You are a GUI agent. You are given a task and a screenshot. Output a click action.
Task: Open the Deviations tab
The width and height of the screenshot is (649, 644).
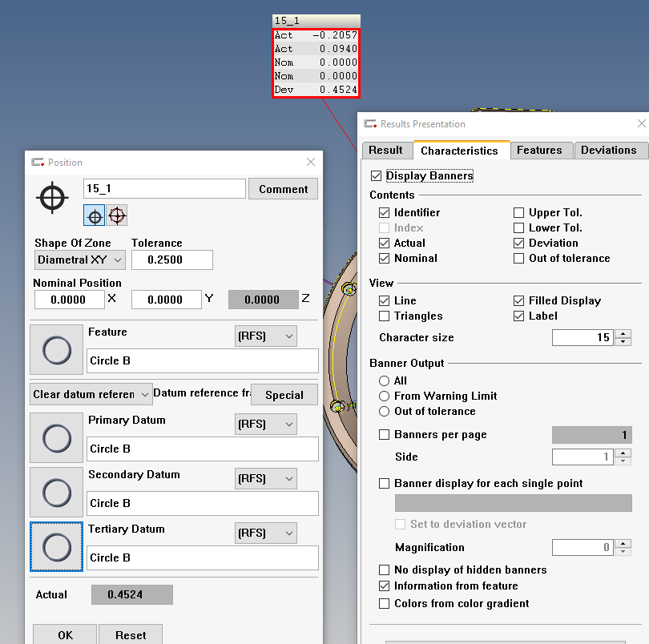[608, 150]
